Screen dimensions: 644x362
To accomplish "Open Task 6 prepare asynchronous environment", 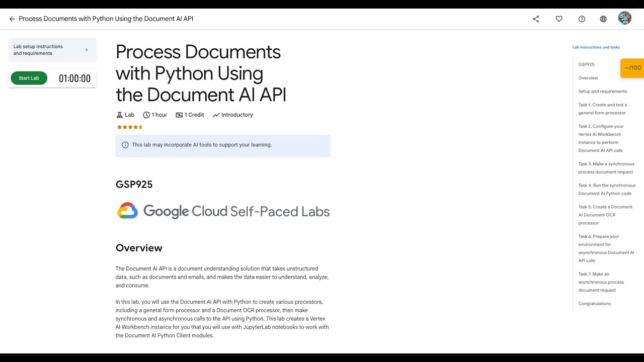I will 606,248.
